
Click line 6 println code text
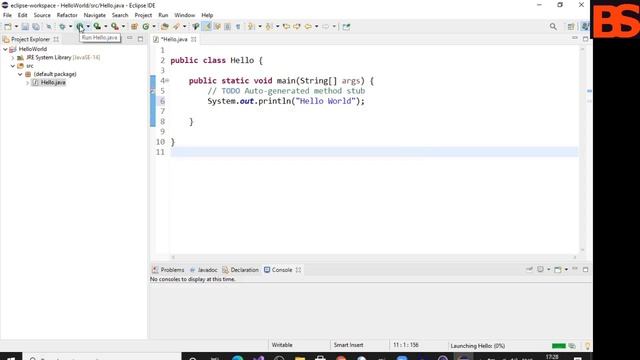click(x=286, y=101)
